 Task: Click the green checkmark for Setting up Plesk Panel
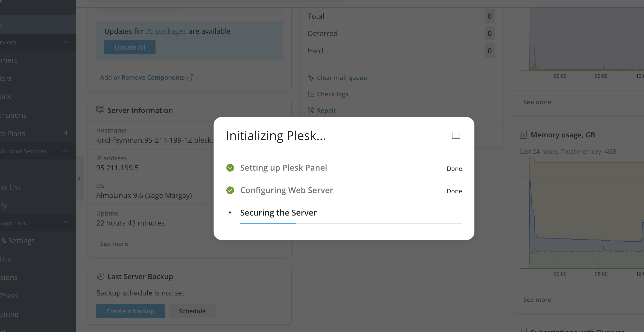230,168
